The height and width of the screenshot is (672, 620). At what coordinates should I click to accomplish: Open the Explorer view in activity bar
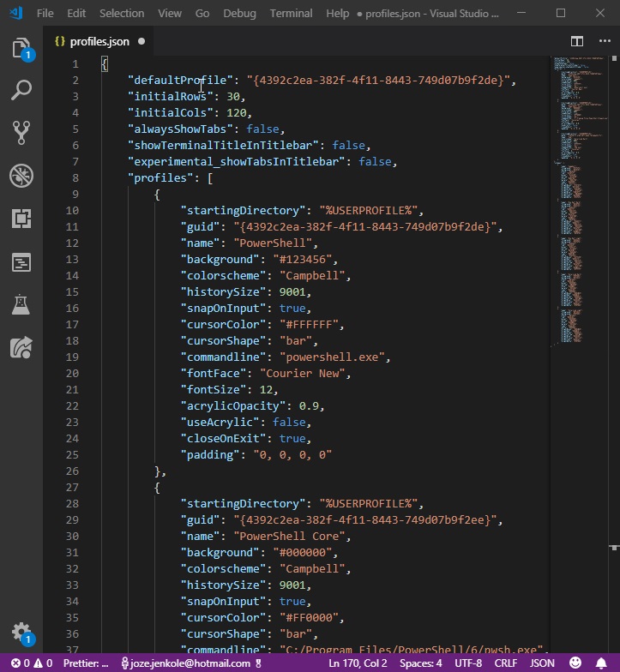(x=21, y=49)
